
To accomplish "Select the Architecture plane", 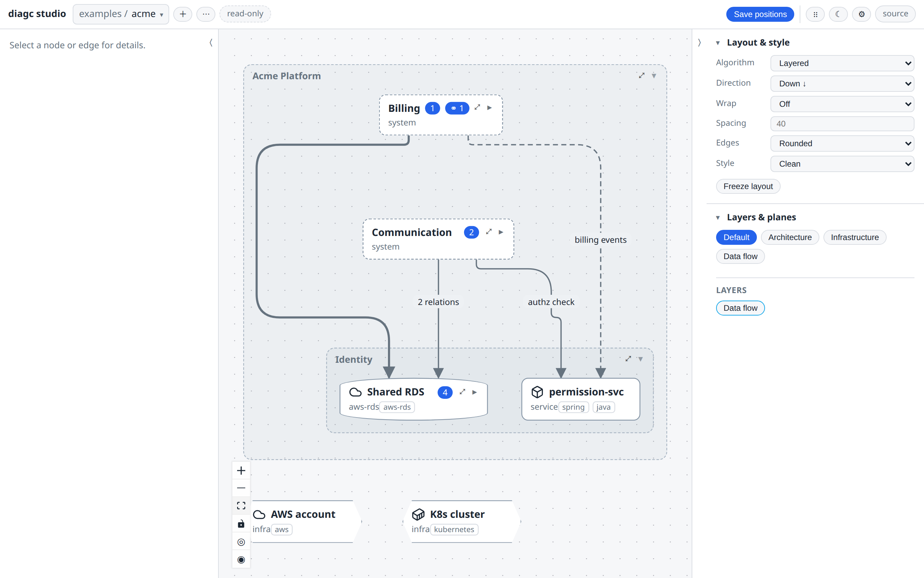I will 789,237.
